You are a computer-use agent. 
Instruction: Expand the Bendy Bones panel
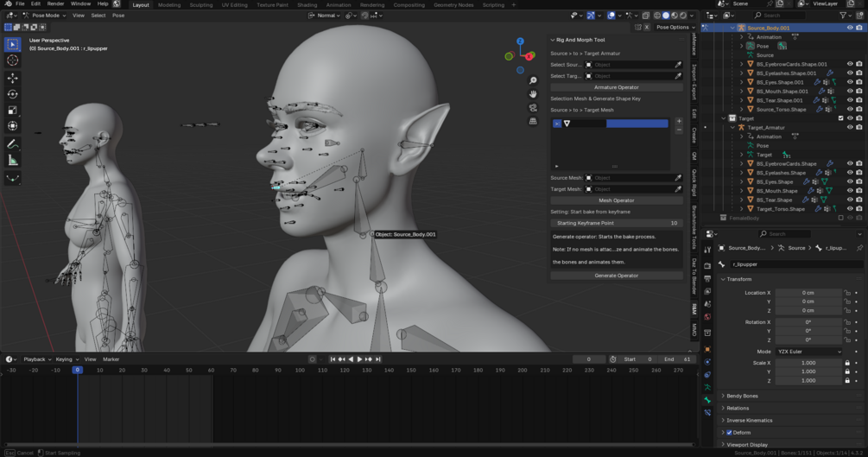pos(742,396)
